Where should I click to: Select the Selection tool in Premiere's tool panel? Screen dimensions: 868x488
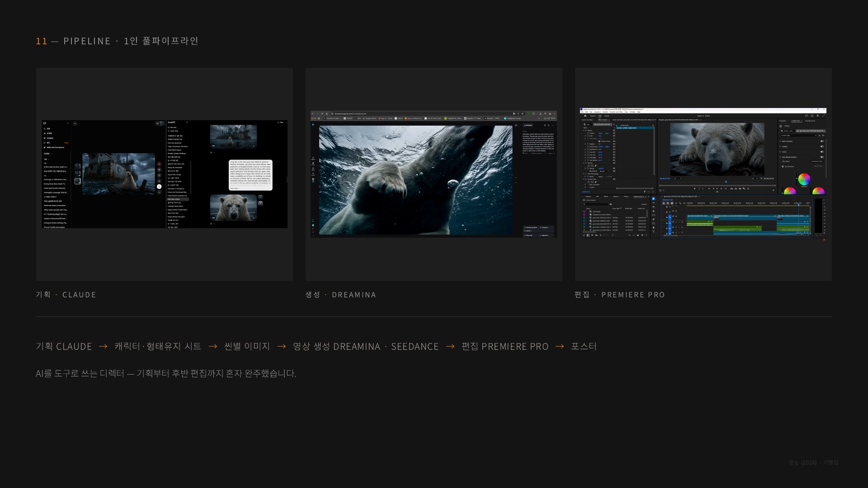click(653, 198)
